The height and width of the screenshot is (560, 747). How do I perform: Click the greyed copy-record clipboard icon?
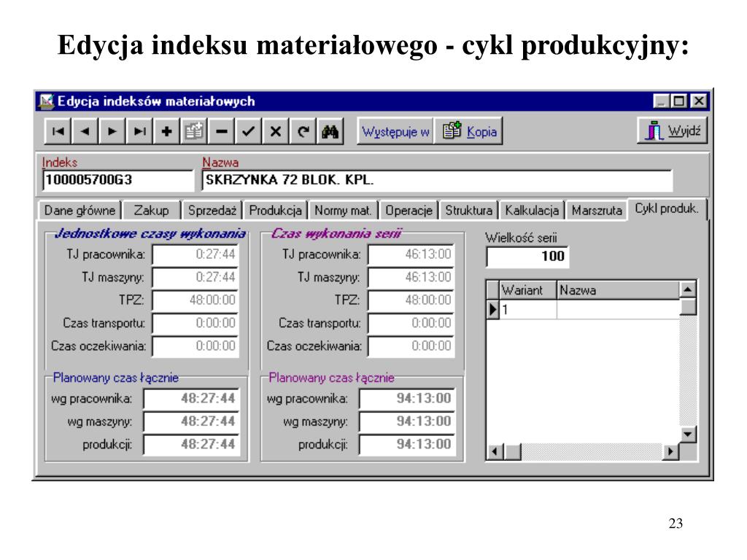tap(194, 131)
